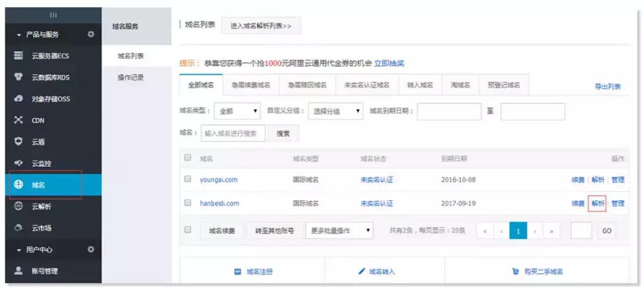
Task: Switch to the 全部域名 tab
Action: pos(202,85)
